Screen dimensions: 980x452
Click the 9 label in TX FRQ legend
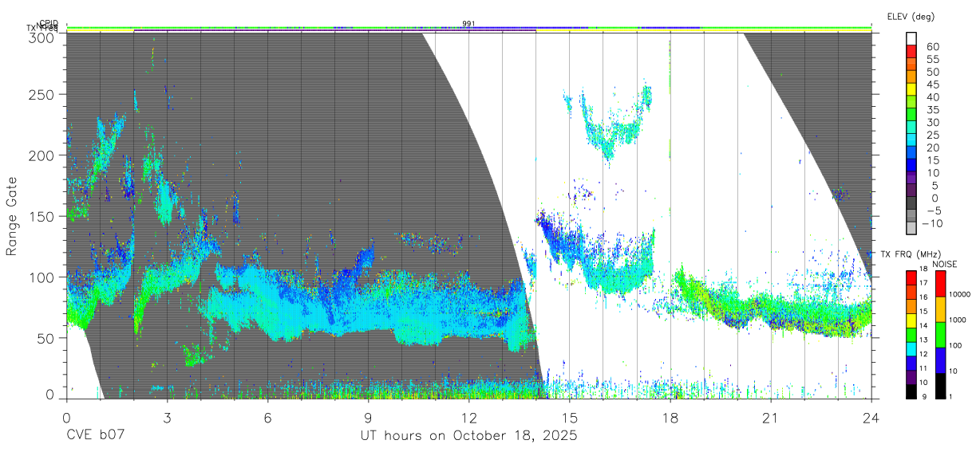(924, 397)
